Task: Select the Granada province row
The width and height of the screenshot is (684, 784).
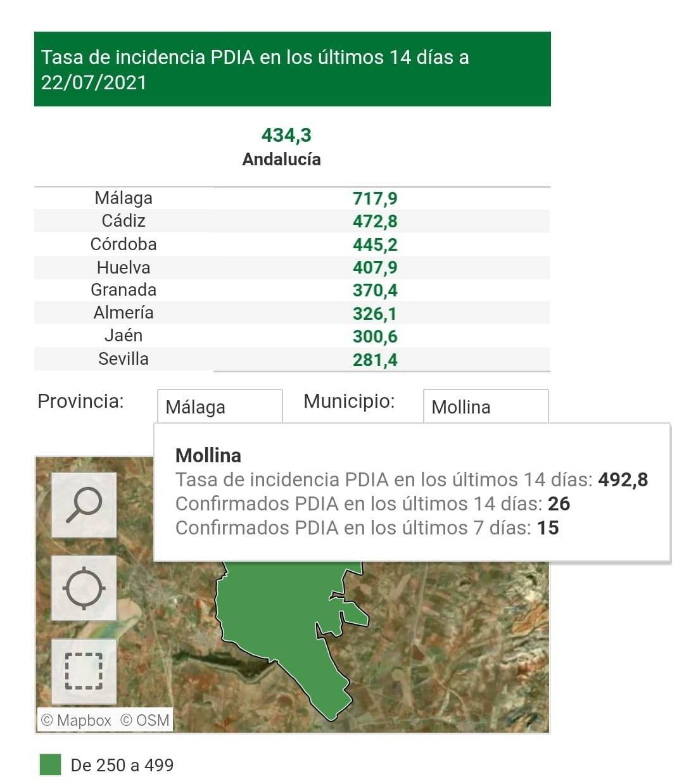Action: [292, 290]
